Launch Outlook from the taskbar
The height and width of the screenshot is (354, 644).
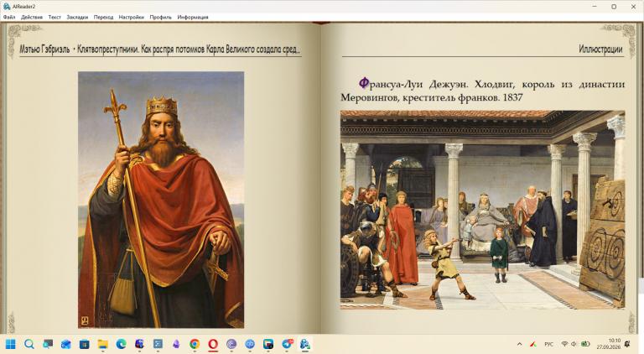coord(65,344)
